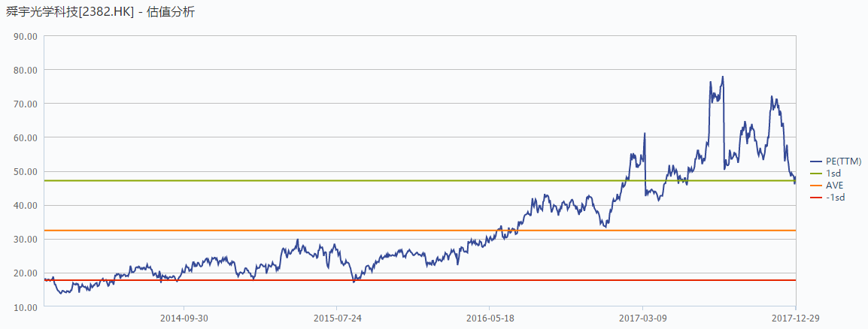Click the green 1sd legend line swatch
This screenshot has height=329, width=868.
[816, 174]
